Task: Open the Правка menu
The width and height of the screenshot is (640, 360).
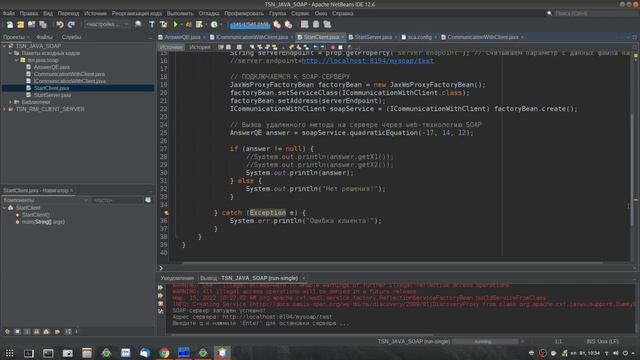Action: click(29, 13)
